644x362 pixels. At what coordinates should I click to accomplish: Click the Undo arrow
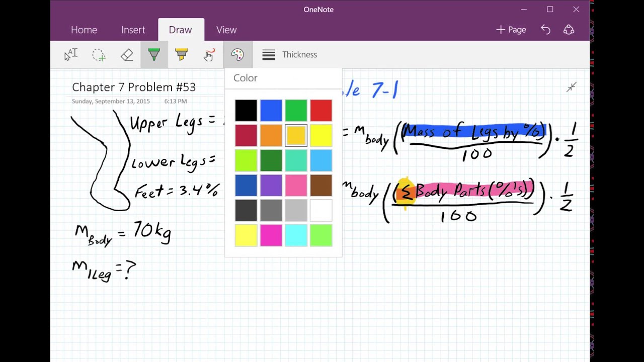(x=545, y=30)
